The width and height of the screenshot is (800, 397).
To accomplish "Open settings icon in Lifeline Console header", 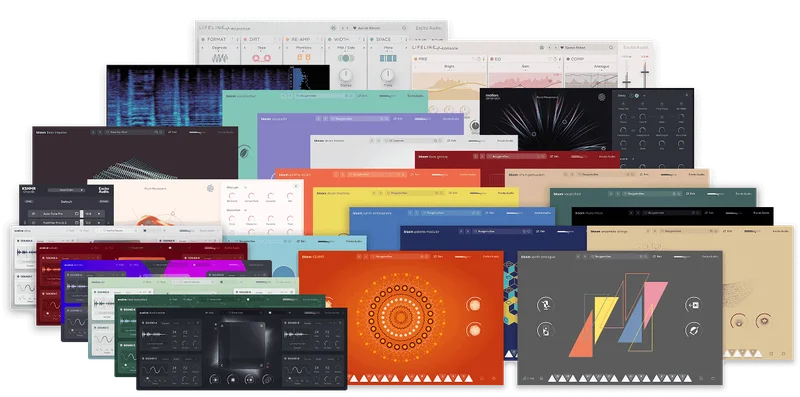I will [x=542, y=47].
